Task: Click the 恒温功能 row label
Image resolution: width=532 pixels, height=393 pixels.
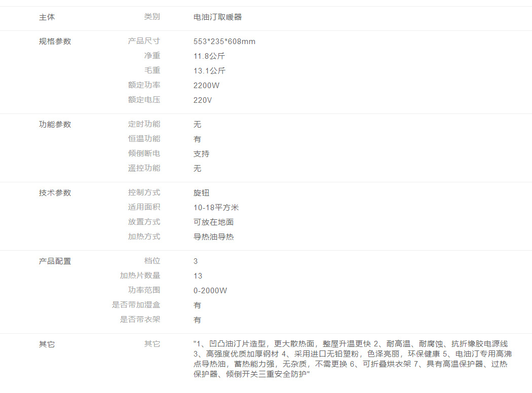Action: point(144,139)
